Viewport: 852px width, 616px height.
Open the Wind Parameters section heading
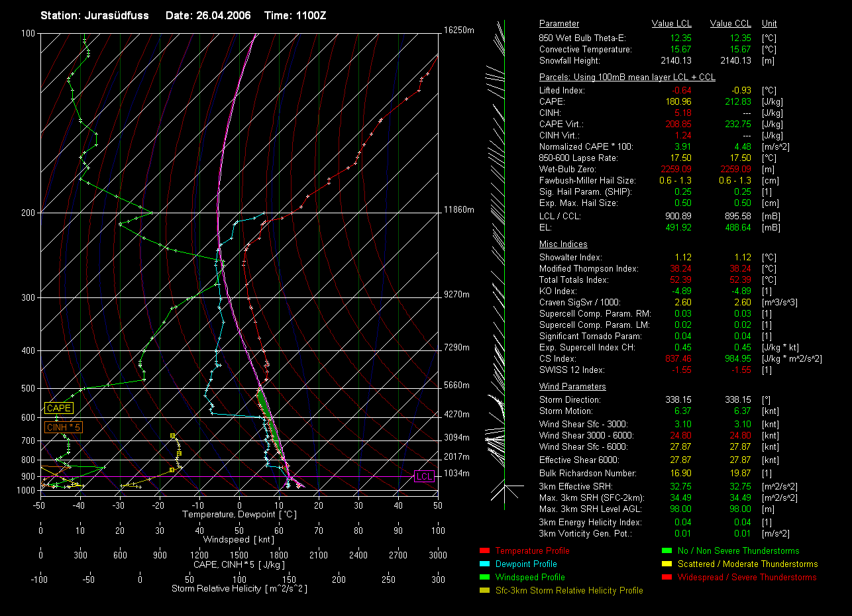pyautogui.click(x=572, y=387)
